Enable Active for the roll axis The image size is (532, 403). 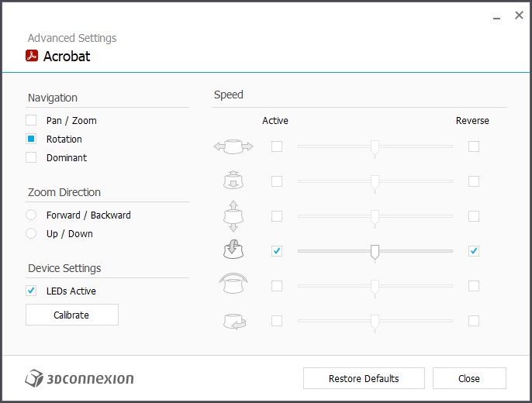pos(277,286)
